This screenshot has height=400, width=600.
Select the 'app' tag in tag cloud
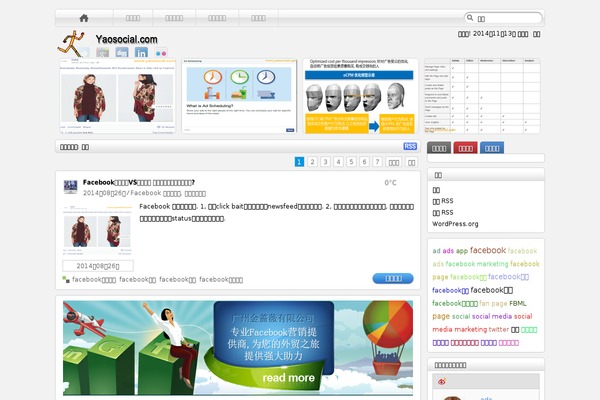pyautogui.click(x=462, y=251)
